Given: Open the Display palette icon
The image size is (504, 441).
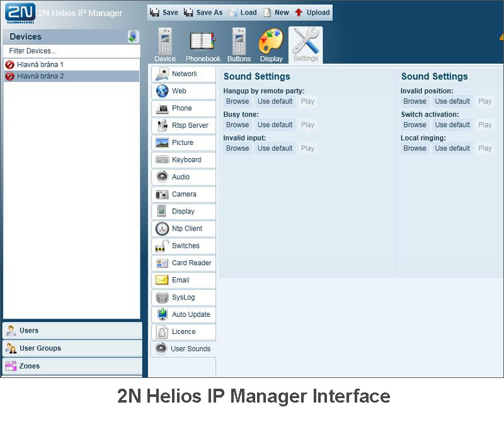Looking at the screenshot, I should pos(272,41).
